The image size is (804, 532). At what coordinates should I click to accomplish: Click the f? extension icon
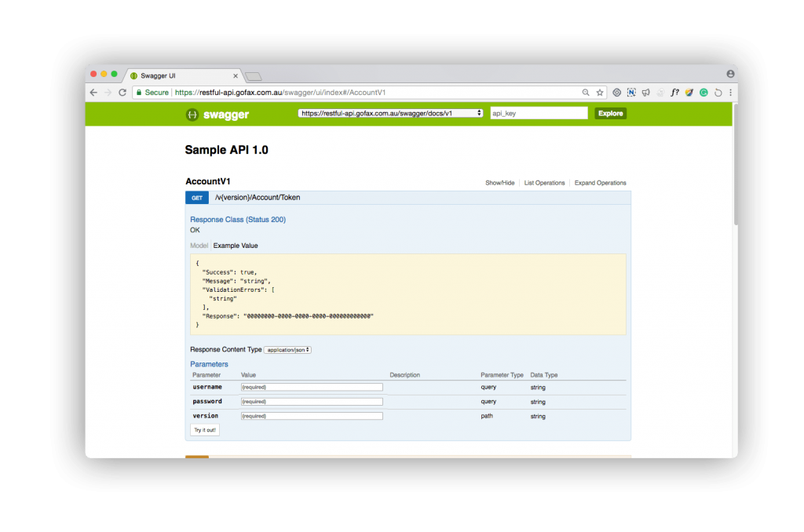(x=675, y=93)
